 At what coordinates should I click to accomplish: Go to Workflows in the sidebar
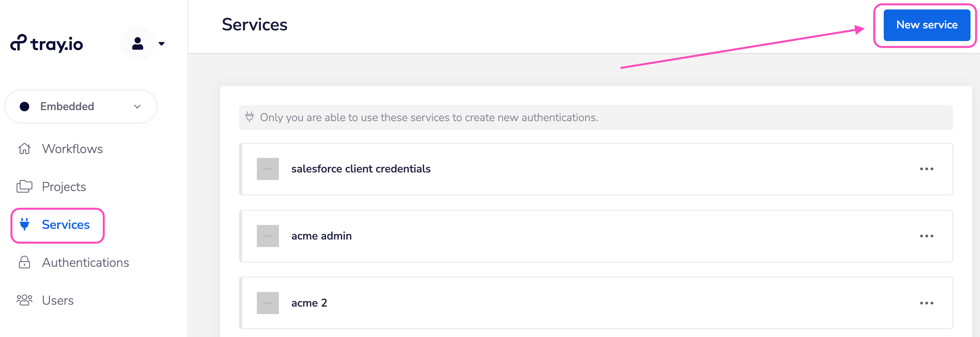pyautogui.click(x=60, y=149)
